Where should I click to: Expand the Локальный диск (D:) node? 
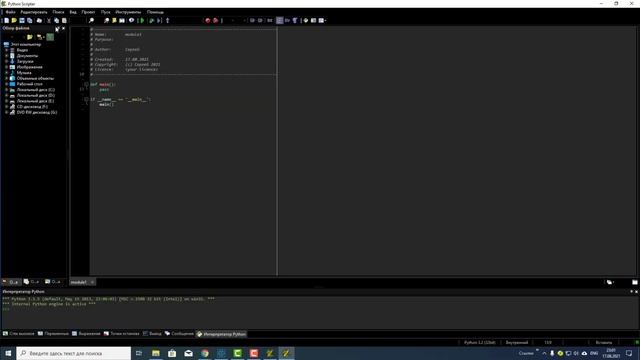pyautogui.click(x=7, y=95)
